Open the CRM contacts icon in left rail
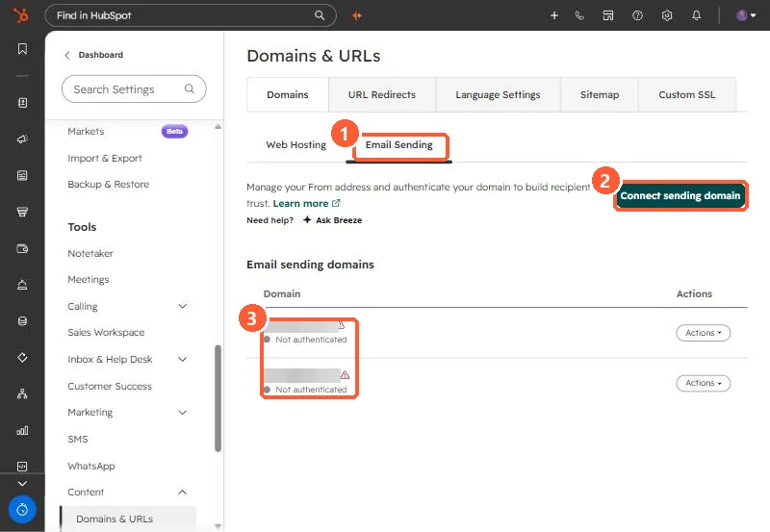Screen dimensions: 770x532 click(x=22, y=103)
